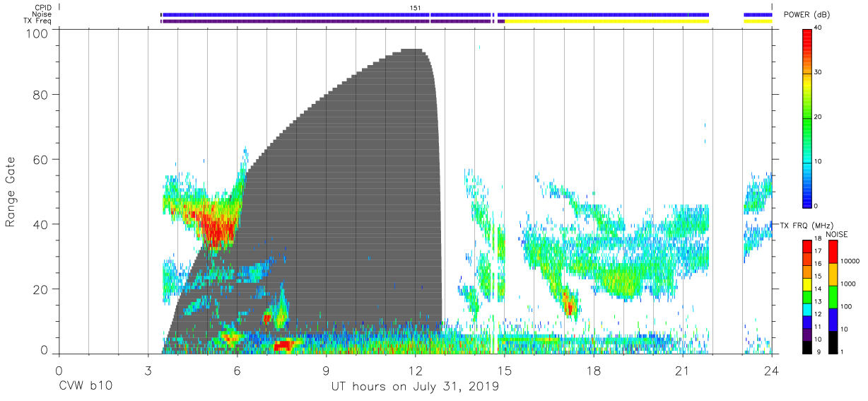
Task: Click the UT hours on July 31, 2019 label
Action: 415,387
